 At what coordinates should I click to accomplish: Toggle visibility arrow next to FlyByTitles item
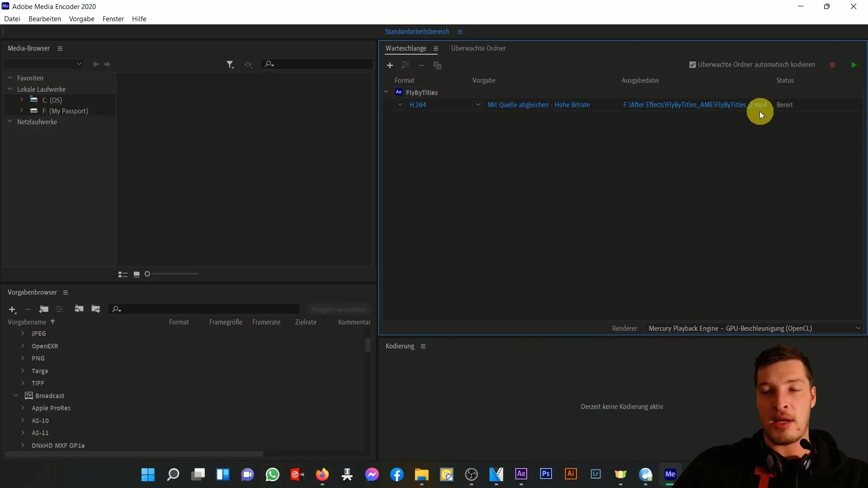coord(386,92)
